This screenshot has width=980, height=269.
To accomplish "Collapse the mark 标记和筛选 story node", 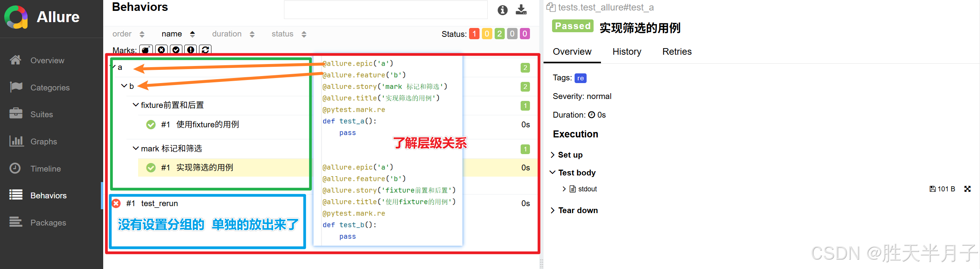I will point(136,148).
